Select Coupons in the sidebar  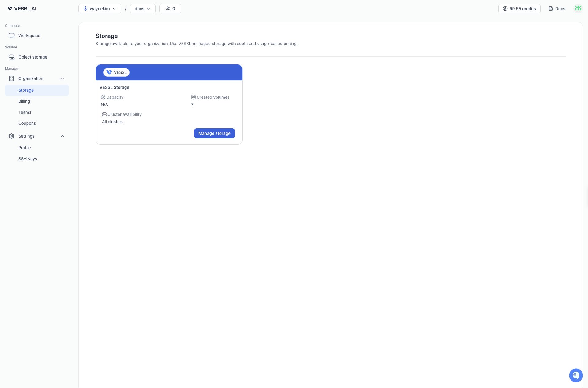(x=27, y=123)
